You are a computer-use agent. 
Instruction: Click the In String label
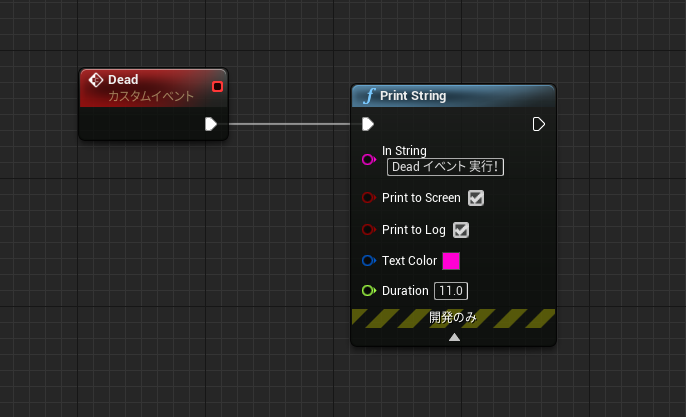point(404,151)
